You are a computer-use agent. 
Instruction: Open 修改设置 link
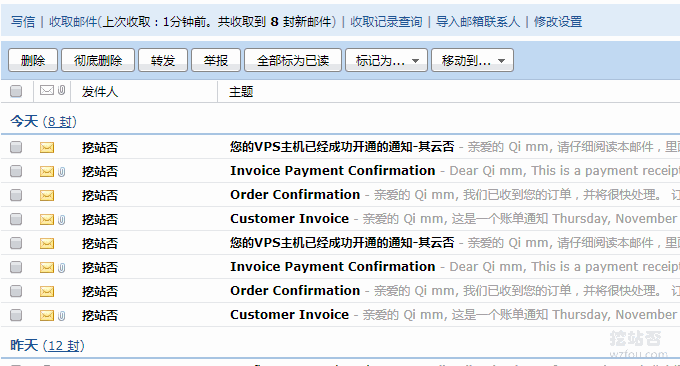pyautogui.click(x=558, y=22)
